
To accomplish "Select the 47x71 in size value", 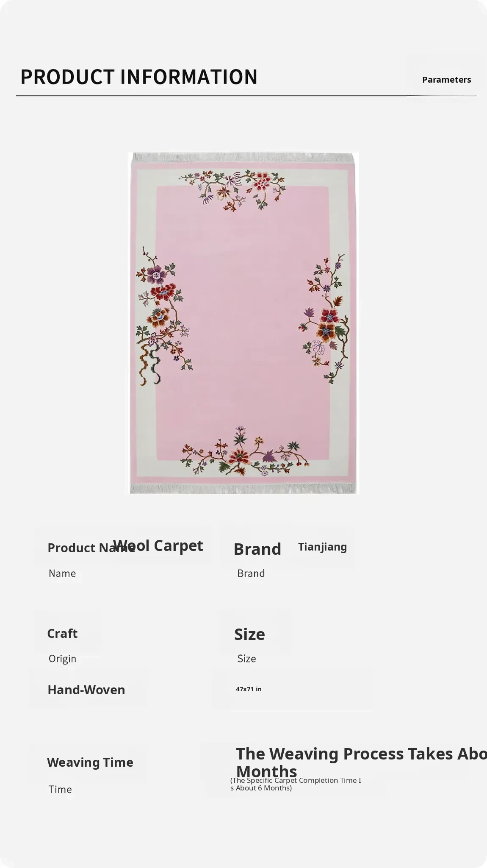I will click(x=249, y=689).
